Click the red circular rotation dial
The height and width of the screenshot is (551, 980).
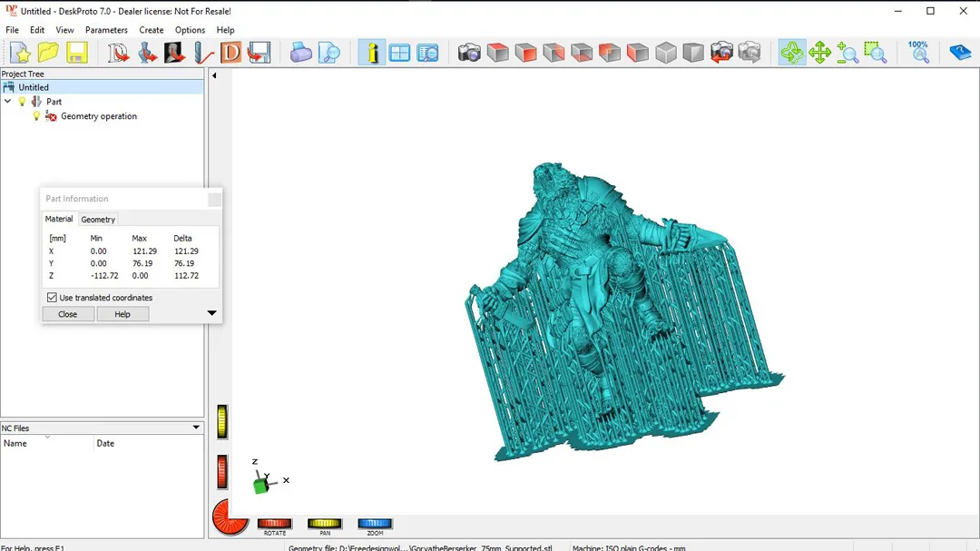(230, 517)
